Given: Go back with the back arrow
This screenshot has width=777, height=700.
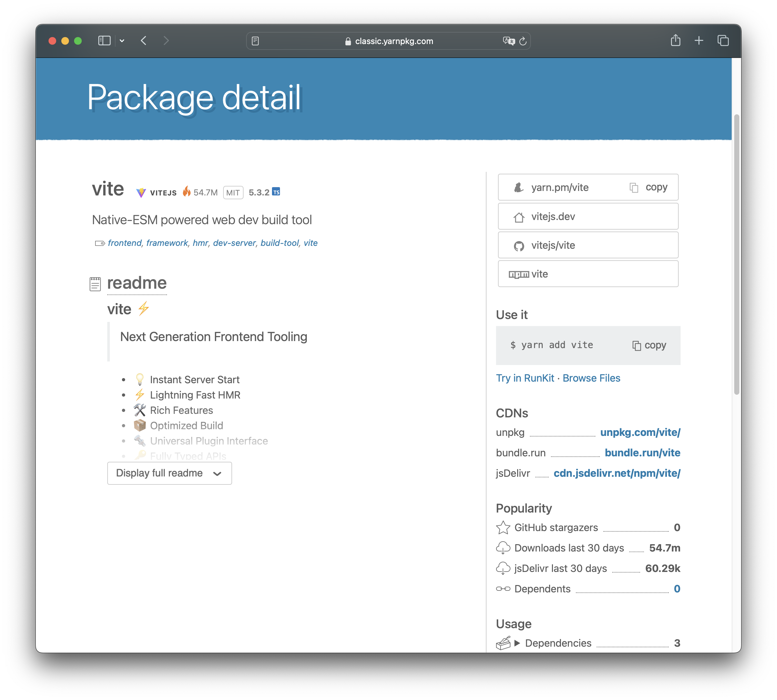Looking at the screenshot, I should [x=144, y=41].
